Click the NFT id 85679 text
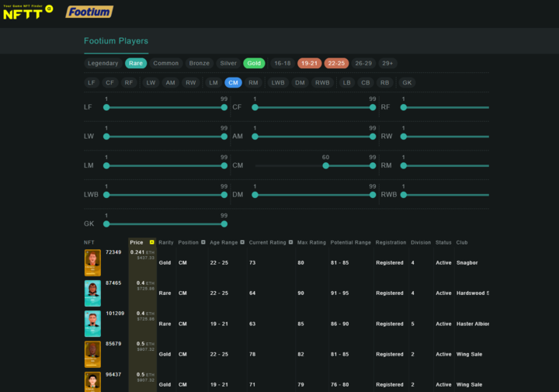The width and height of the screenshot is (559, 392). click(x=113, y=344)
